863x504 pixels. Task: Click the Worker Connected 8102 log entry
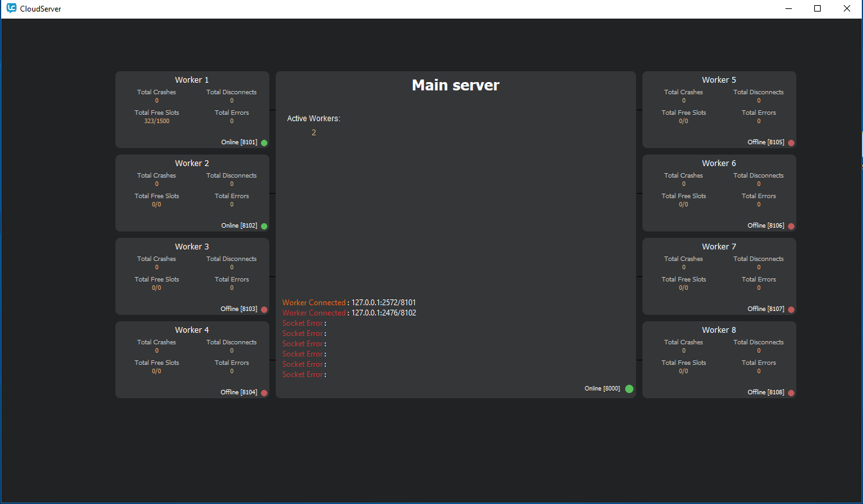click(x=349, y=313)
